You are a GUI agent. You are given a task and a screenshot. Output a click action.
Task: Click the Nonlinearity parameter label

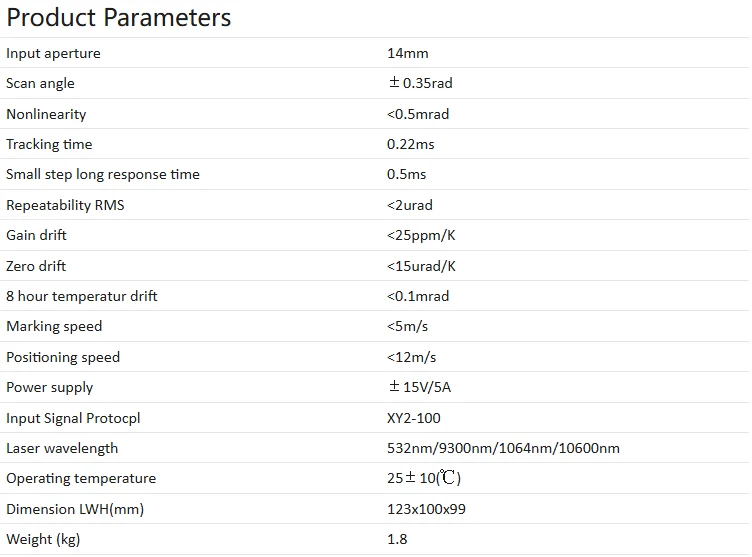point(46,114)
